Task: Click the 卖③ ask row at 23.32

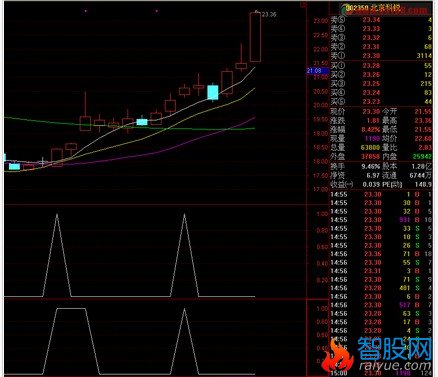Action: pyautogui.click(x=381, y=38)
